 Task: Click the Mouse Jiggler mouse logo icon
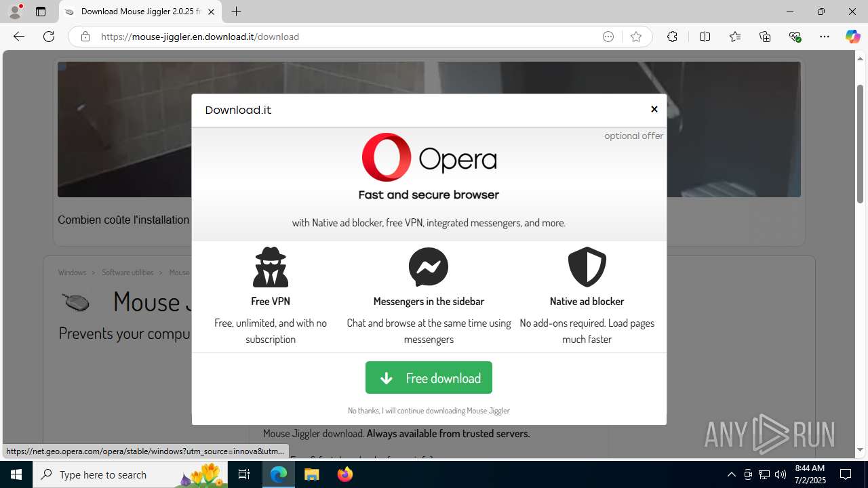click(x=75, y=302)
